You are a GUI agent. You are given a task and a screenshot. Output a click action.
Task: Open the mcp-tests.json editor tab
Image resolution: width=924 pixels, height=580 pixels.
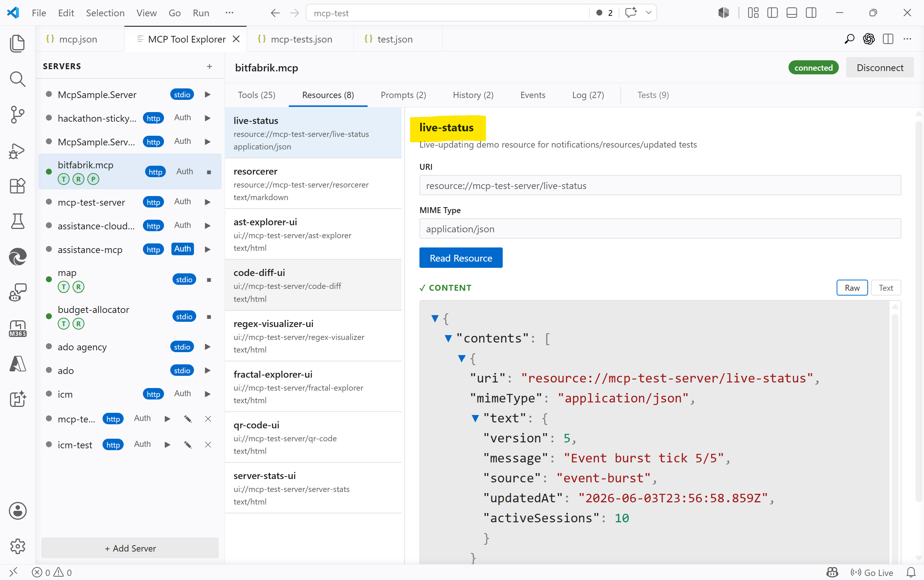300,39
